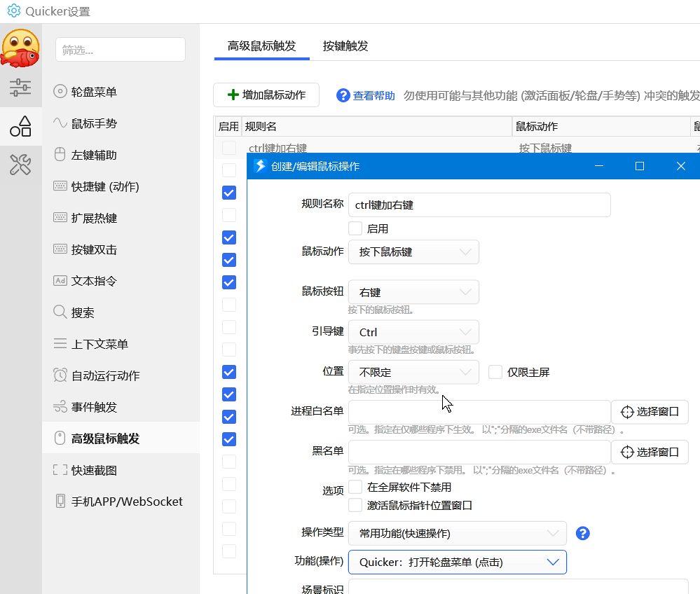700x594 pixels.
Task: Switch to the 按键触发 tab
Action: 345,46
